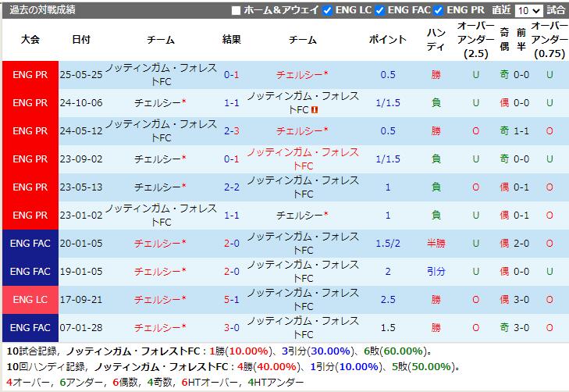The image size is (569, 392).
Task: Uncheck the ENG FAC filter
Action: click(379, 10)
